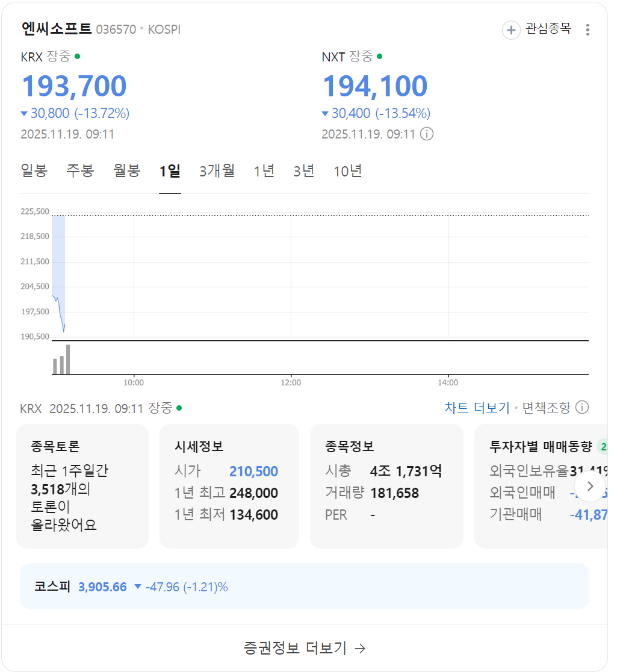Click the info icon beside 면책조항
Viewport: 617px width, 672px height.
[582, 408]
